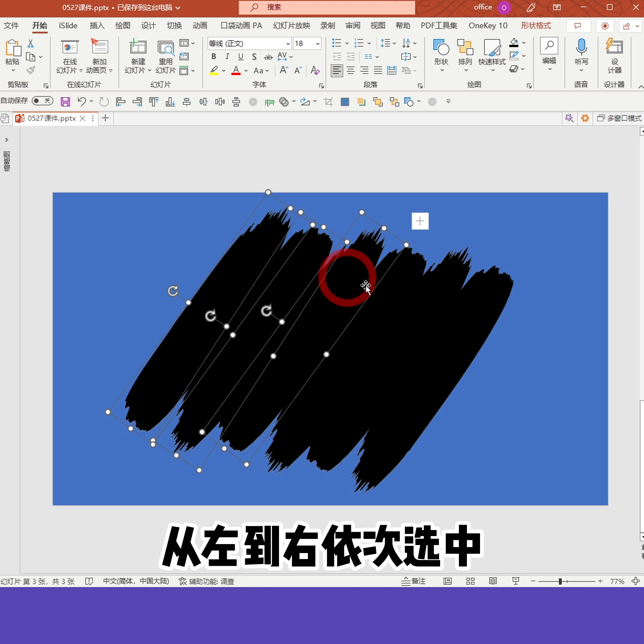Switch to the Shape Format tab
The height and width of the screenshot is (644, 644).
click(x=536, y=26)
